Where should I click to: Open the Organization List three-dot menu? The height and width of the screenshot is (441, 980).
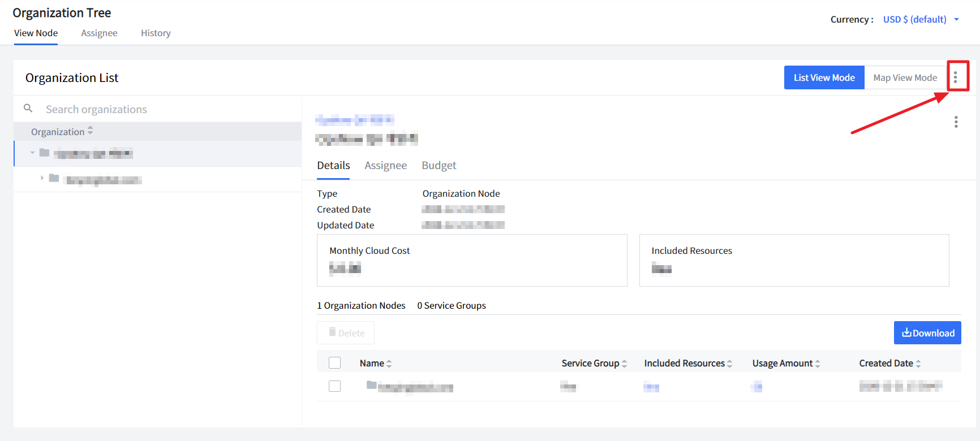pyautogui.click(x=955, y=77)
